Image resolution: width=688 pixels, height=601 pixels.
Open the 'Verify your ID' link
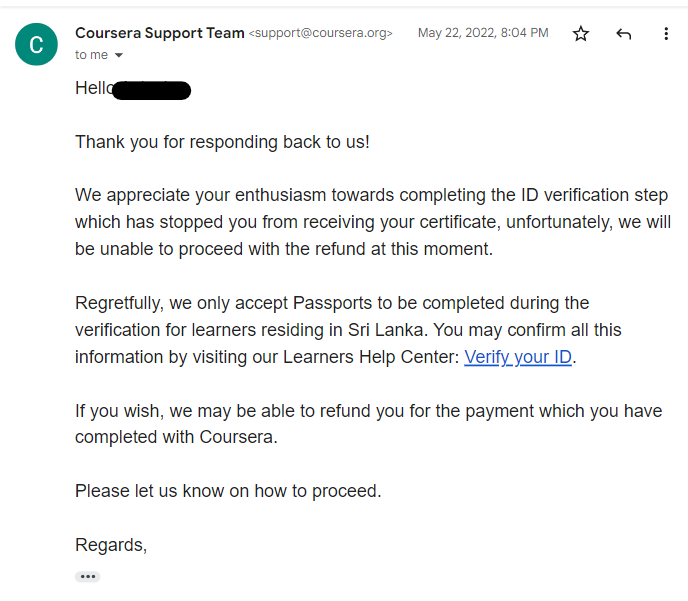tap(518, 357)
